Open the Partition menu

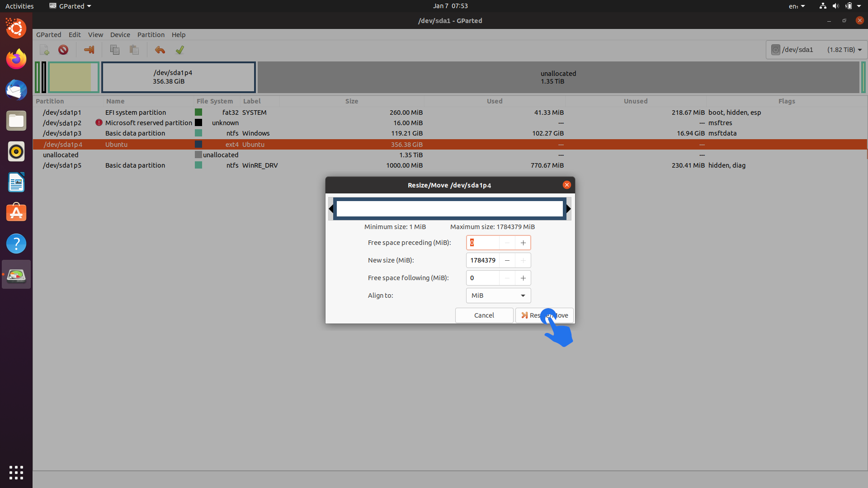[x=151, y=35]
